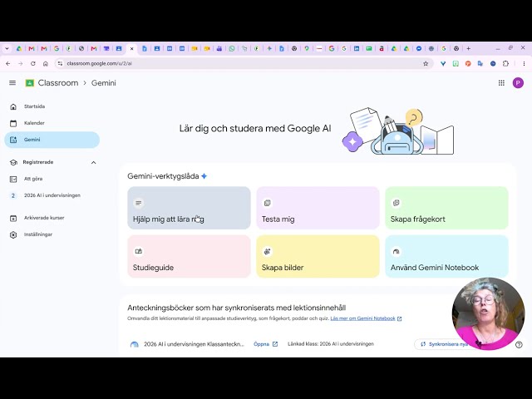The width and height of the screenshot is (532, 399).
Task: Close the active browser tab
Action: tap(132, 49)
